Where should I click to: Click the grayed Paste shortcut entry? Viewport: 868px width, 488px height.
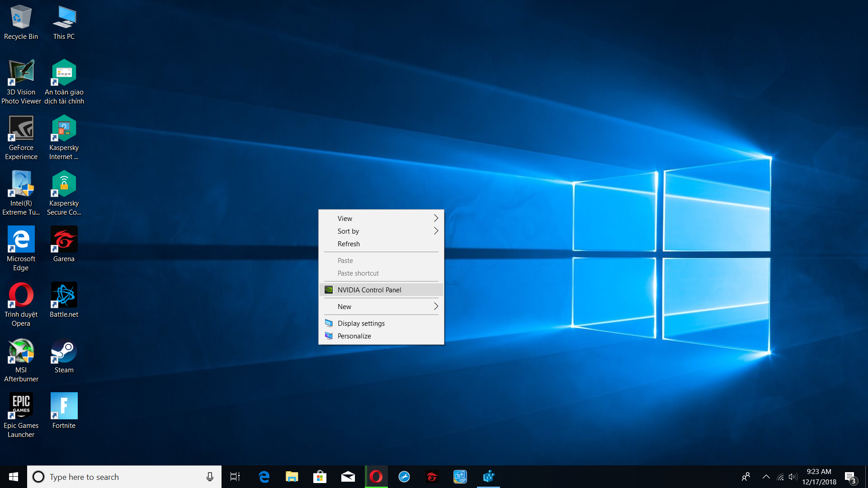click(x=381, y=273)
